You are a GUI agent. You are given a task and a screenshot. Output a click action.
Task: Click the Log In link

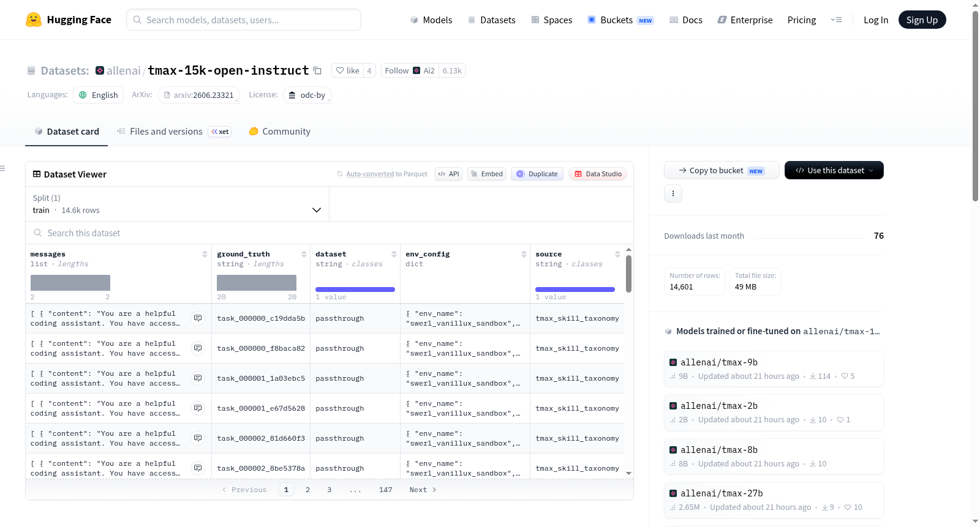point(876,20)
